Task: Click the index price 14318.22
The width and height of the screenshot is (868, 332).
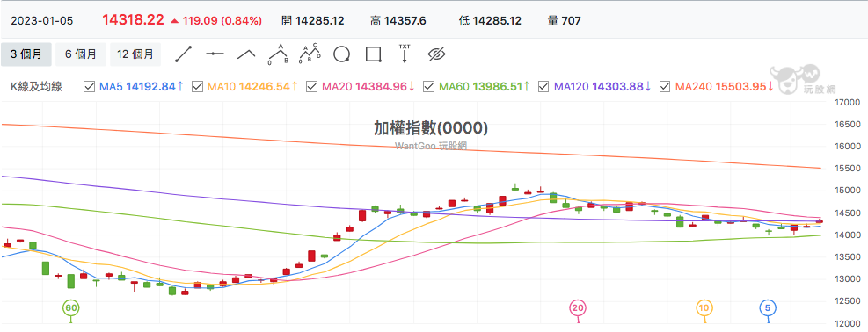Action: (133, 20)
